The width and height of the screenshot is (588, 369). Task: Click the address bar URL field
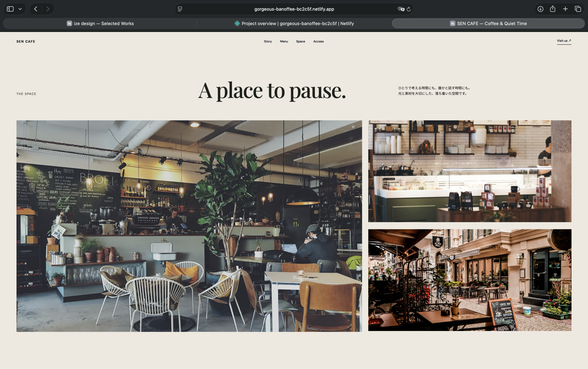[294, 9]
